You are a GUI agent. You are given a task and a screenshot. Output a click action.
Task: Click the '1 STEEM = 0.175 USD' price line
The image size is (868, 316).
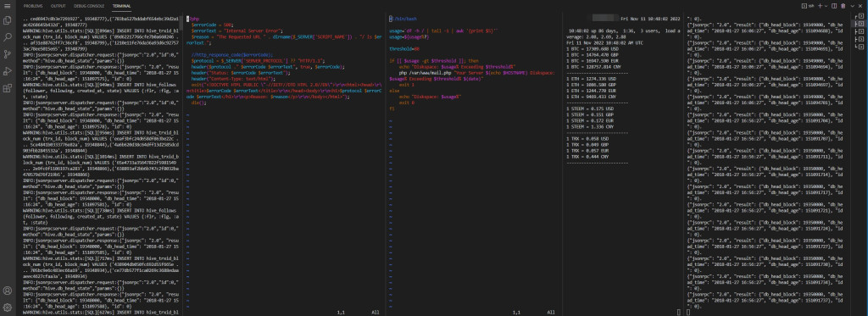point(590,108)
